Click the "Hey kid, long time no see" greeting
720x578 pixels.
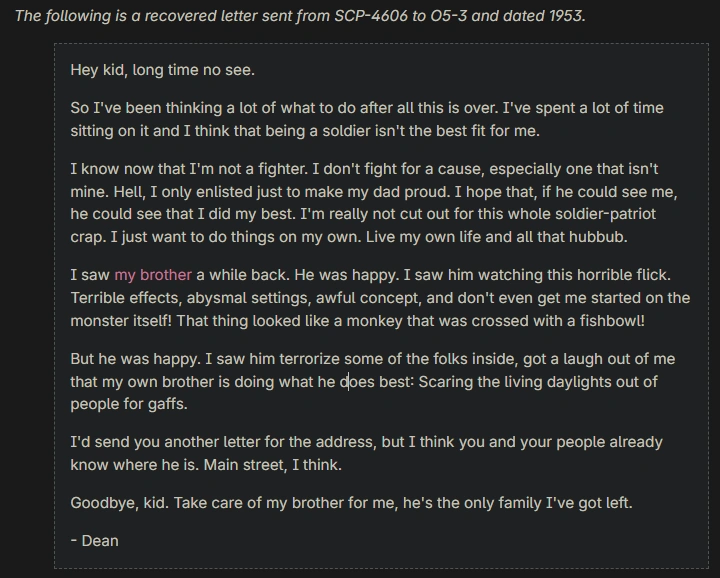tap(162, 70)
